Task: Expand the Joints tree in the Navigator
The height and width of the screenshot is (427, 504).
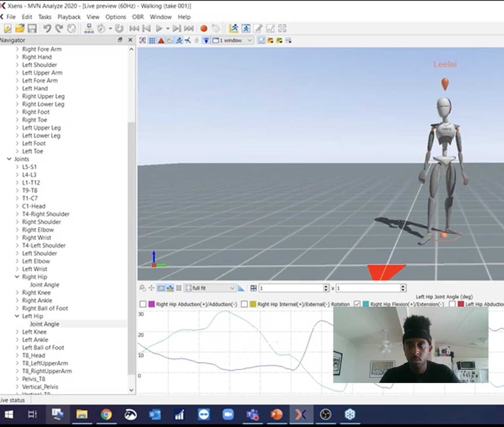Action: pyautogui.click(x=8, y=159)
